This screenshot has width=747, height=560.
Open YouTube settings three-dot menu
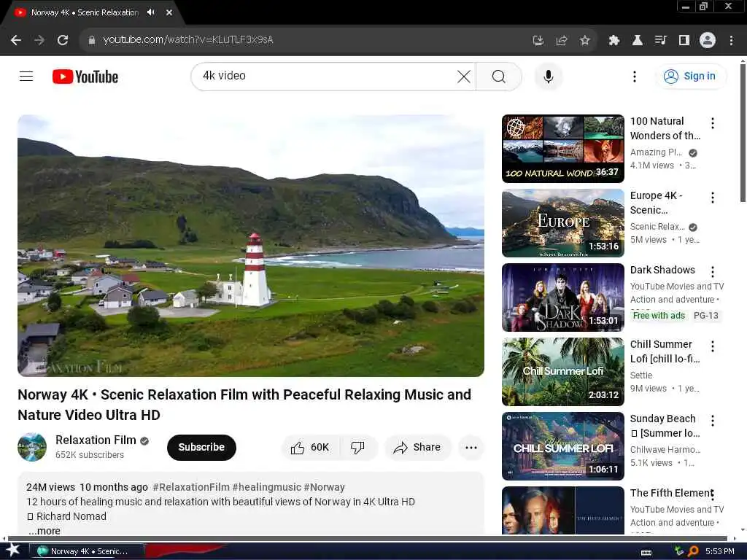point(634,76)
